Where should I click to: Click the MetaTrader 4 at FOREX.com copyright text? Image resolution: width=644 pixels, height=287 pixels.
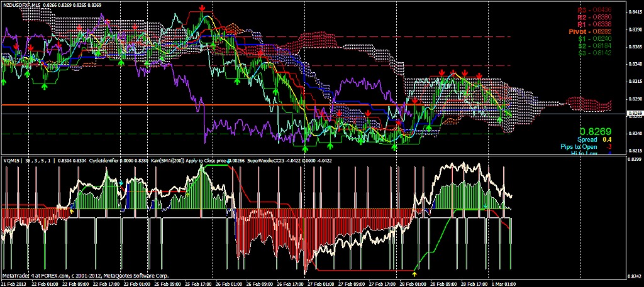(86, 276)
